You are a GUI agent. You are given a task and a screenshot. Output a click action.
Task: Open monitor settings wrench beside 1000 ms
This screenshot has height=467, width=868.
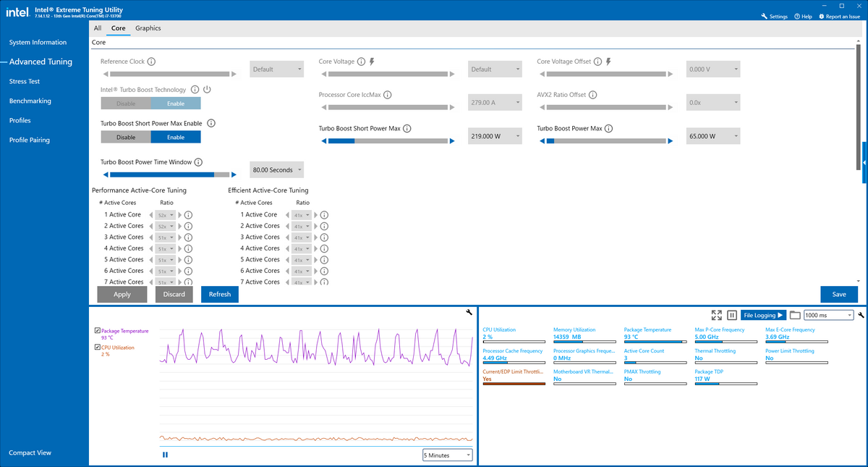click(x=861, y=315)
